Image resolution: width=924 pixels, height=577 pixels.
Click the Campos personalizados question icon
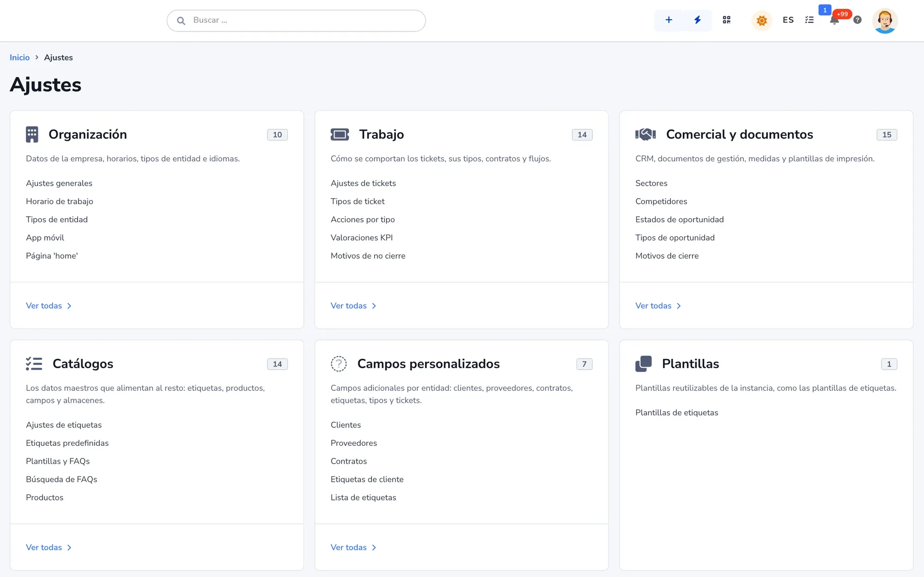click(x=339, y=364)
